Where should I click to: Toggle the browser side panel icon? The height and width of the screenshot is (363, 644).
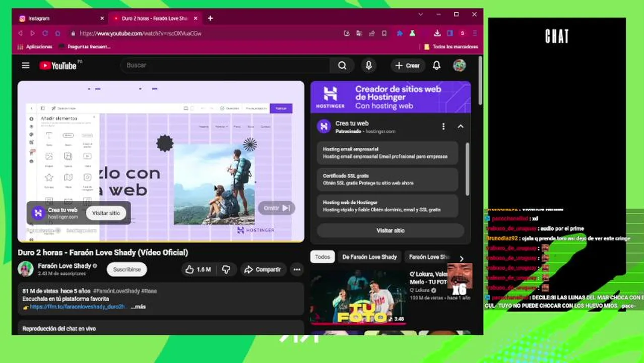[449, 33]
